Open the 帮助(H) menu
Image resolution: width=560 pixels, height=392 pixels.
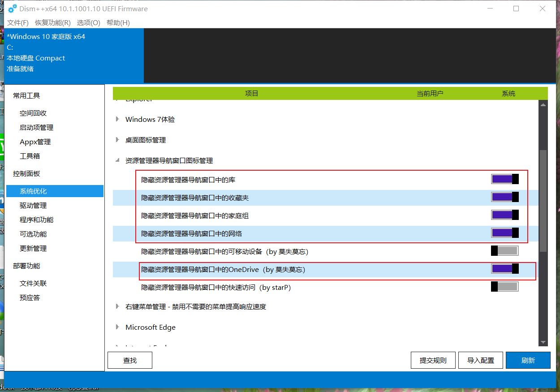click(x=118, y=22)
